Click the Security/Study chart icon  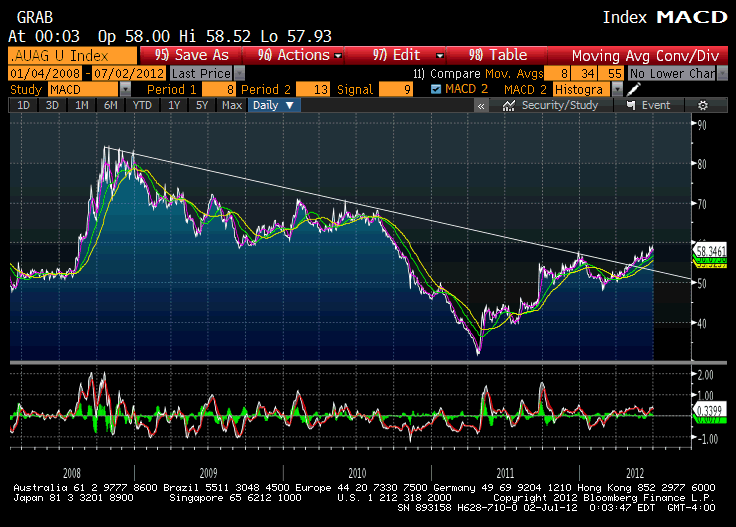point(509,105)
